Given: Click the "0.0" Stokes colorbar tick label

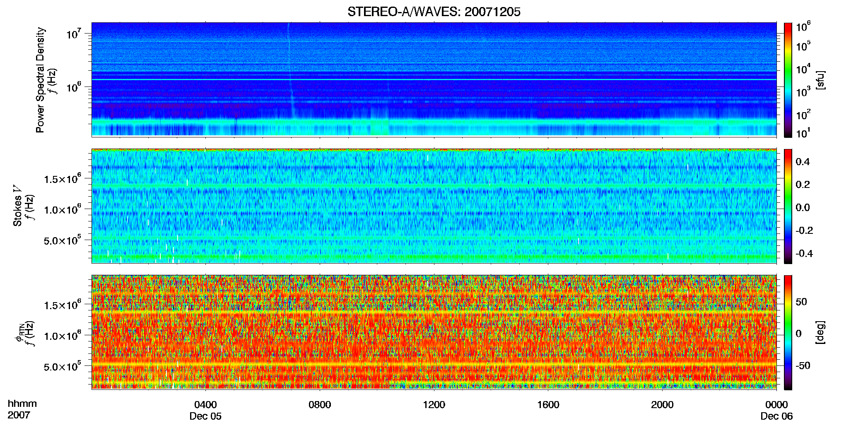Looking at the screenshot, I should pyautogui.click(x=803, y=208).
